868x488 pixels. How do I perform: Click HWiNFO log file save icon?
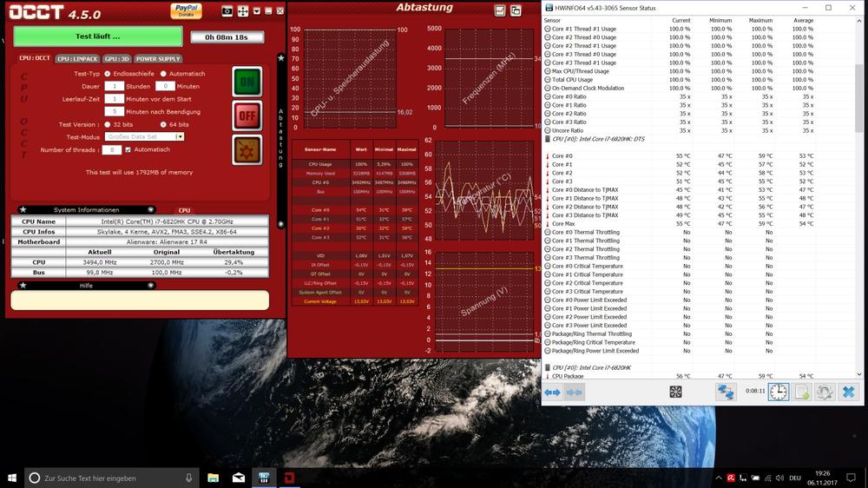click(802, 392)
